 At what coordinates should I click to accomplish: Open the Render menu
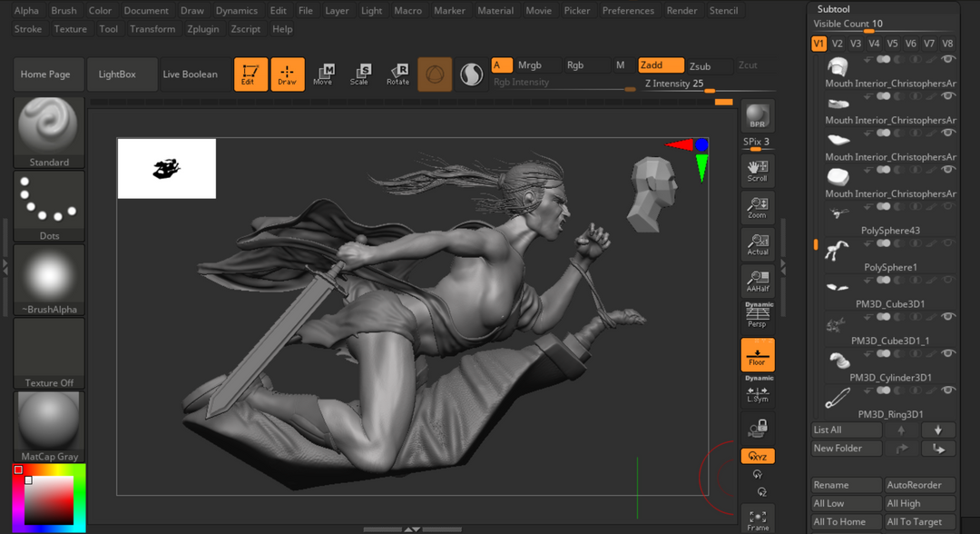[x=681, y=11]
